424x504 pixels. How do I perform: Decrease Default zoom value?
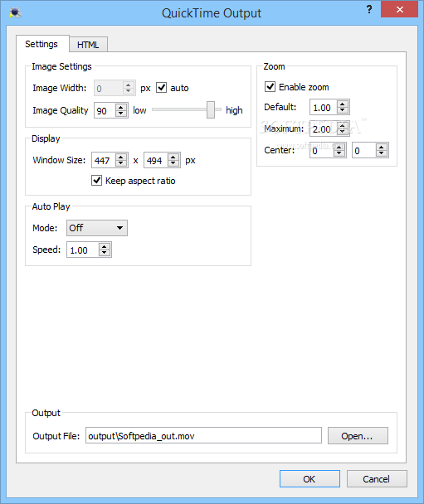343,110
